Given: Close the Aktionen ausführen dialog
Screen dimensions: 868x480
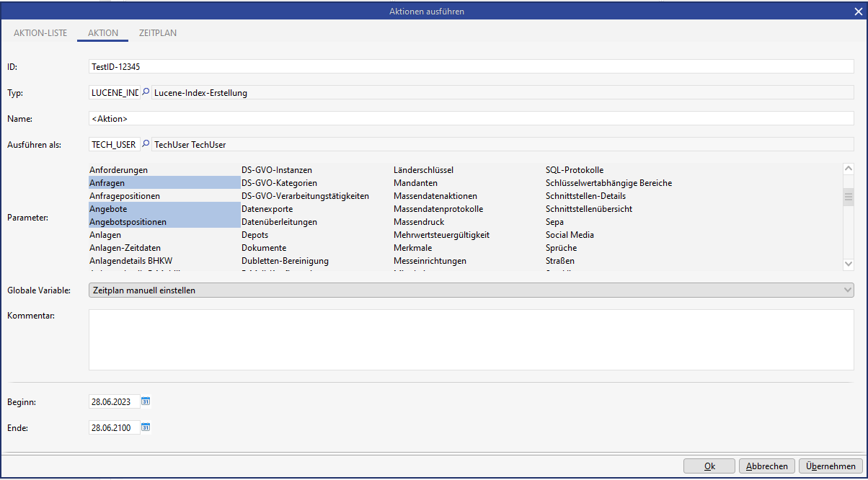Looking at the screenshot, I should [858, 12].
